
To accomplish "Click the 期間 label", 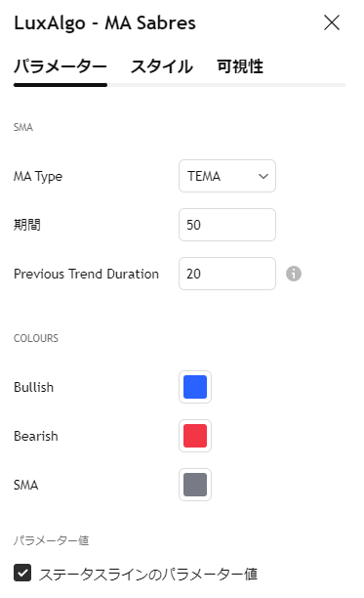I will point(27,225).
